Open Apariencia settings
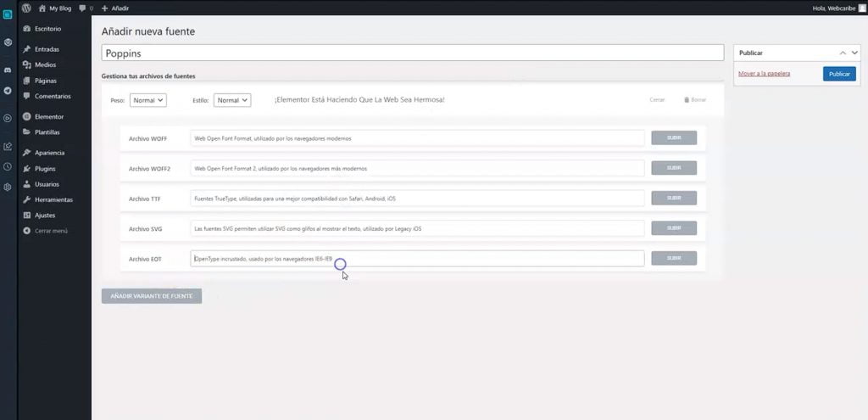This screenshot has height=420, width=868. click(49, 153)
